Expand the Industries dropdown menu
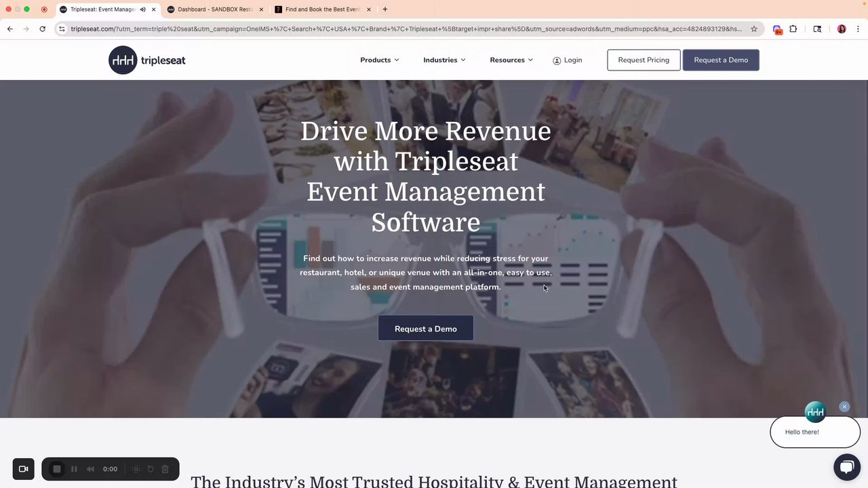The height and width of the screenshot is (488, 868). click(x=444, y=60)
